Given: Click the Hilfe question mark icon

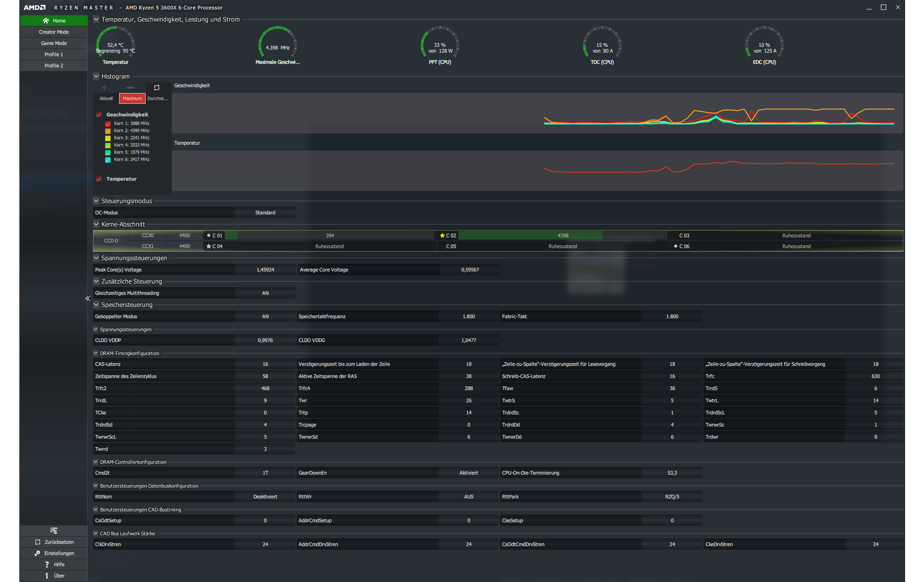Looking at the screenshot, I should (47, 564).
